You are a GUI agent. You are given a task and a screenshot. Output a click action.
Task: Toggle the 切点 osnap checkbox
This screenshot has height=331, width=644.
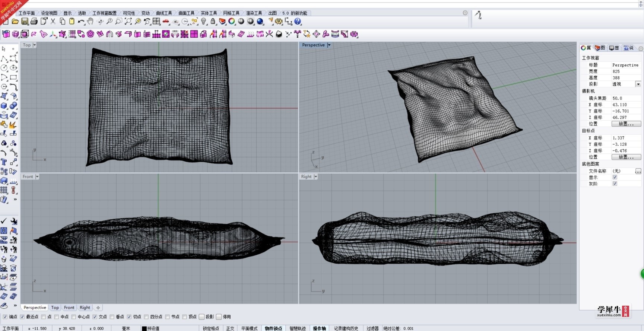click(129, 317)
